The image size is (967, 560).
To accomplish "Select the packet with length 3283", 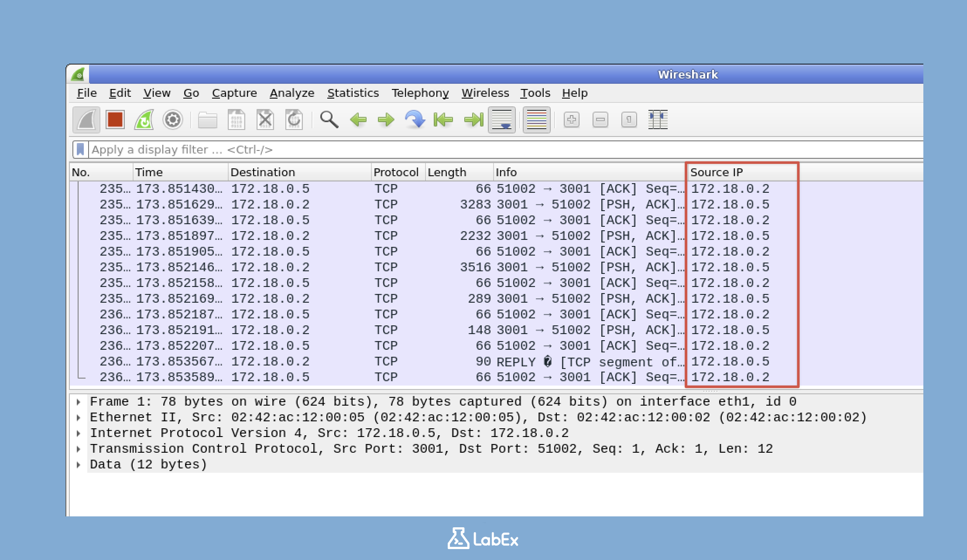I will point(496,205).
